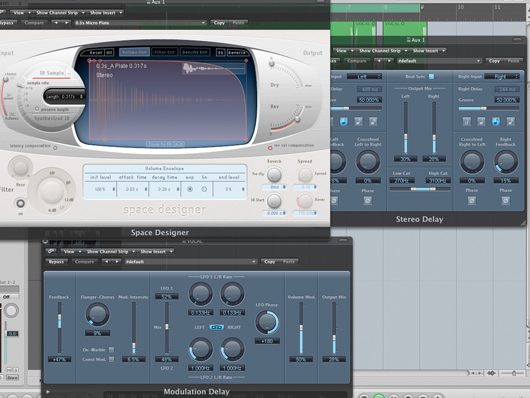The width and height of the screenshot is (530, 398).
Task: Select the highlighted note icon under Left Delay
Action: tap(343, 121)
